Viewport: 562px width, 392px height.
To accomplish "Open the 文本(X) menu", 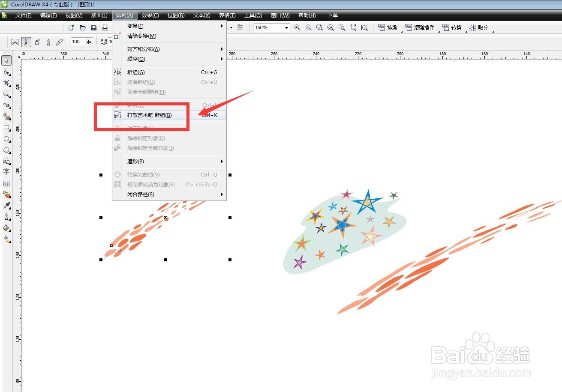I will (201, 15).
